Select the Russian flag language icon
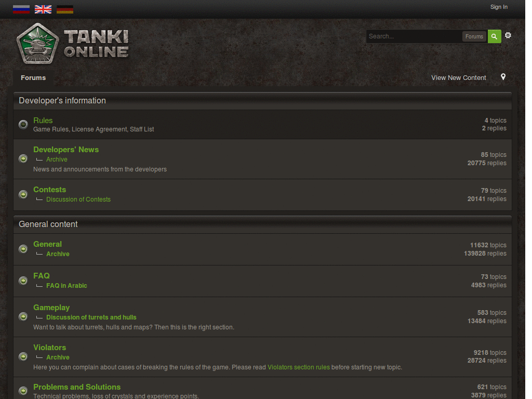 coord(21,9)
